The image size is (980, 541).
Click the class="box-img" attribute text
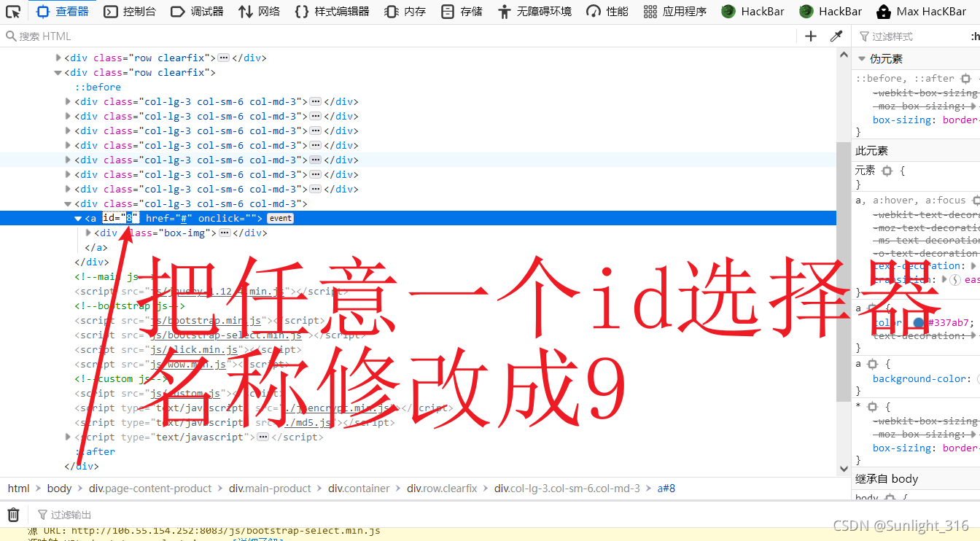tap(169, 233)
